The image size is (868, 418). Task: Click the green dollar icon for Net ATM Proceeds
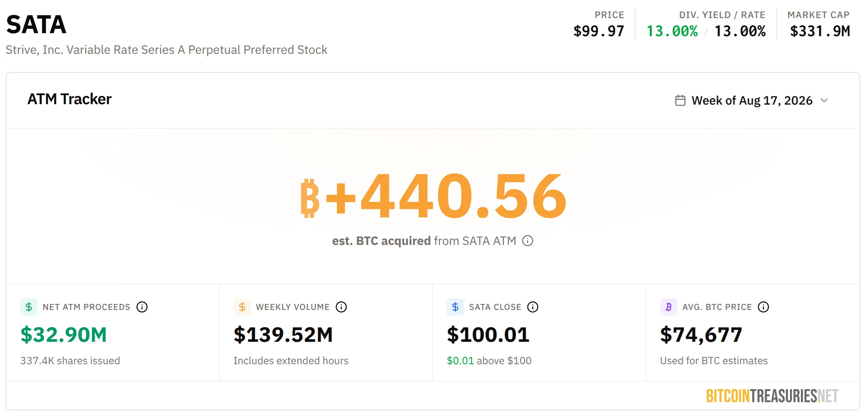29,307
